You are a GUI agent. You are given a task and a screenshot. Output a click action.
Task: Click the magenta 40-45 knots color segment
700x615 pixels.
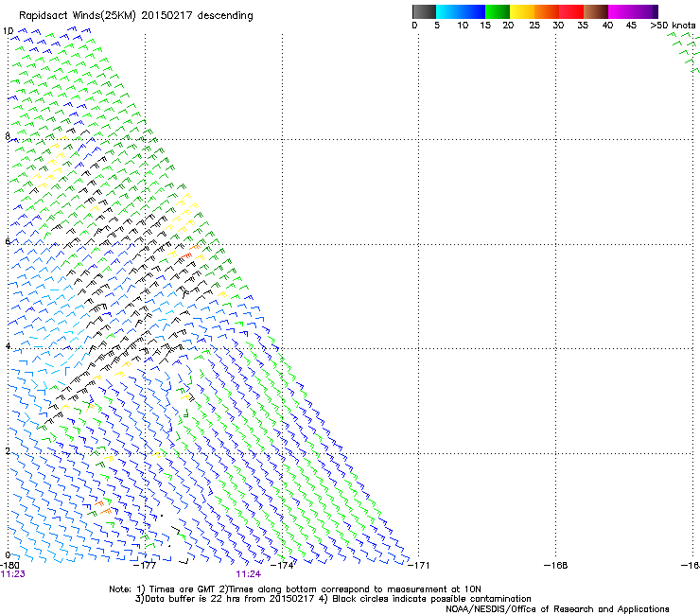click(621, 11)
